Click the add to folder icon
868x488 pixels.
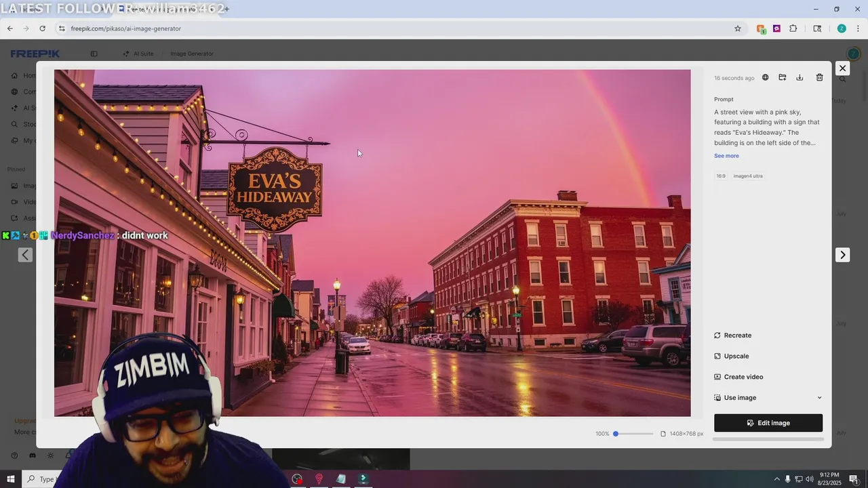click(x=783, y=77)
